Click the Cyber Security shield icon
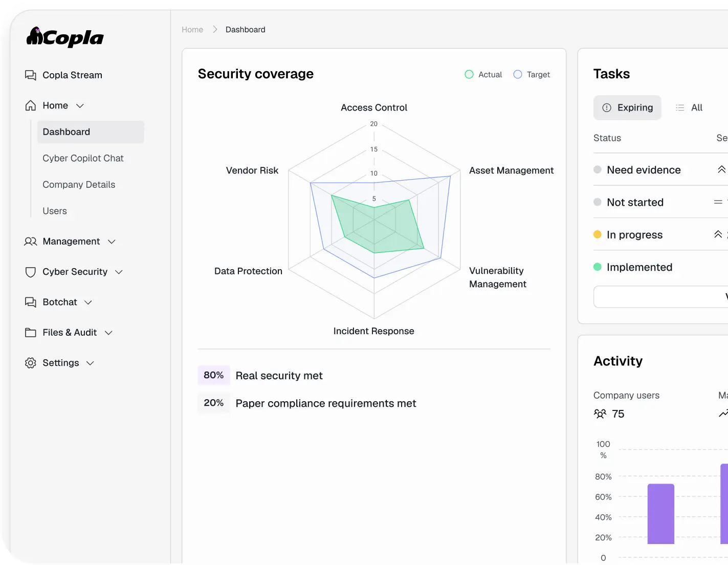 tap(31, 272)
